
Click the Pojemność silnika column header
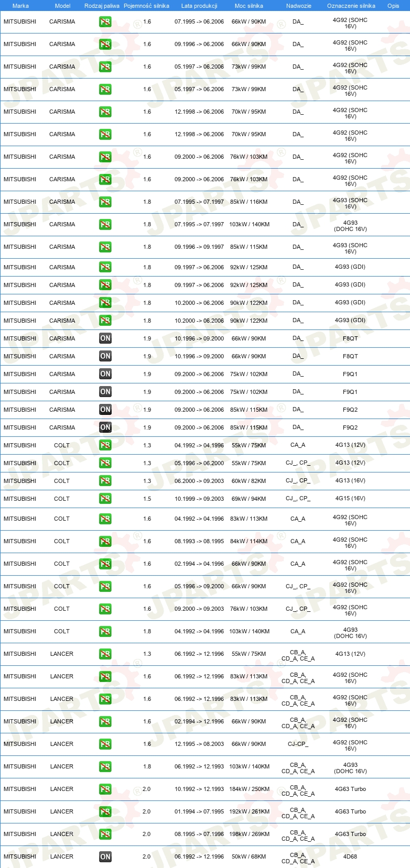click(146, 6)
